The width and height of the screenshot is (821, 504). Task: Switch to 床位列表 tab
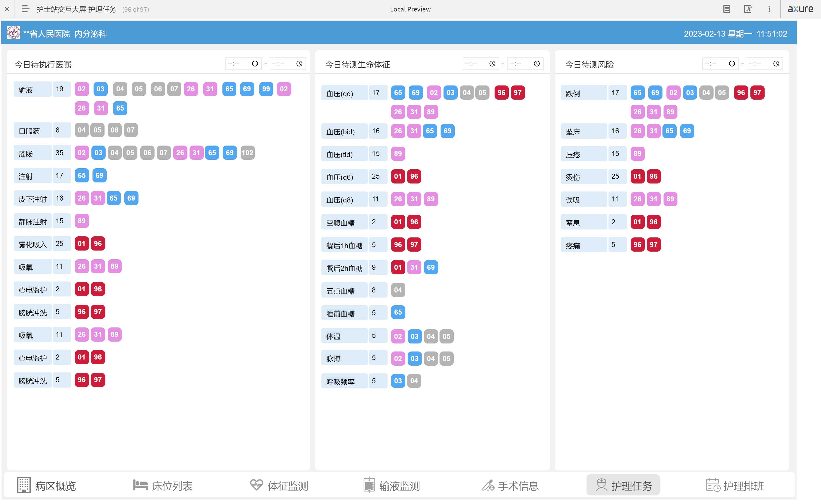pos(163,486)
